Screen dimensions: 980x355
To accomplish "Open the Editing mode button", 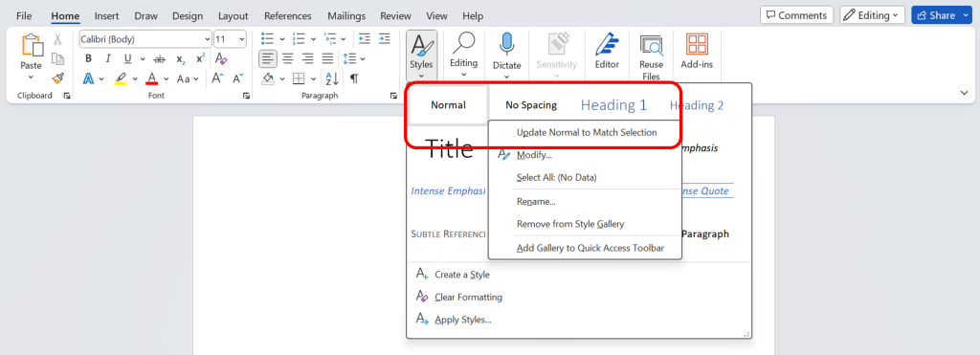I will point(872,15).
